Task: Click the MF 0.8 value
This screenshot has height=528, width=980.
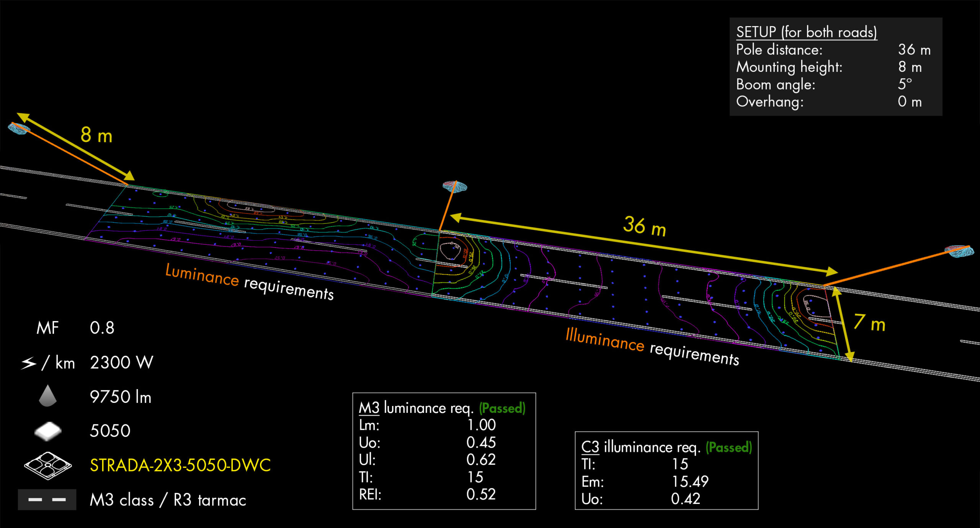Action: (102, 328)
